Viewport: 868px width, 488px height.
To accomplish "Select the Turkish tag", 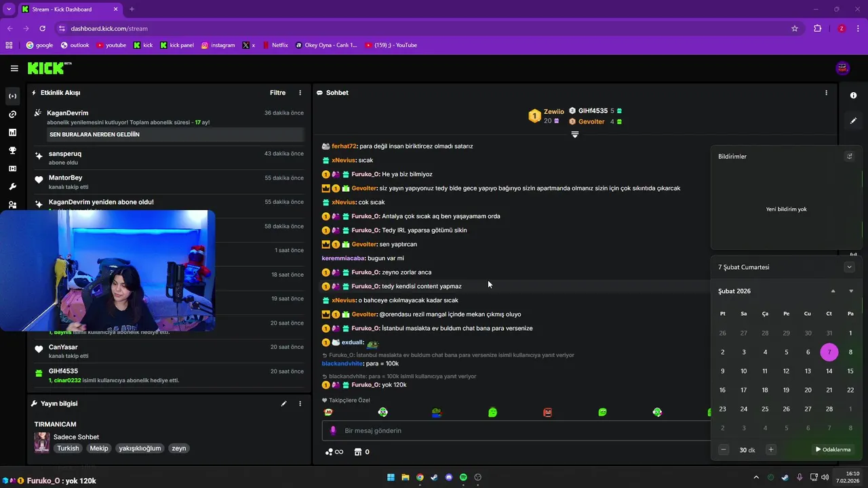I will pyautogui.click(x=68, y=448).
